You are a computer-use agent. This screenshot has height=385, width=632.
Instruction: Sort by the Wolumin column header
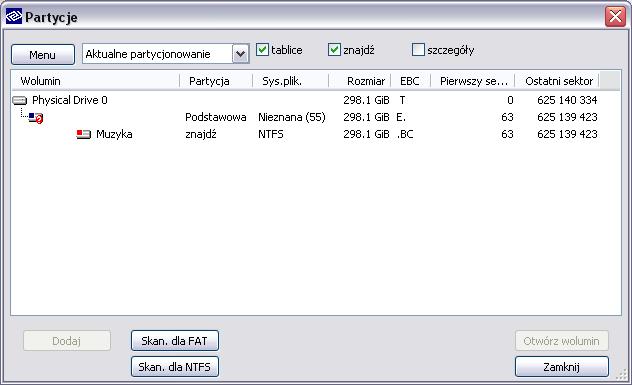click(95, 81)
